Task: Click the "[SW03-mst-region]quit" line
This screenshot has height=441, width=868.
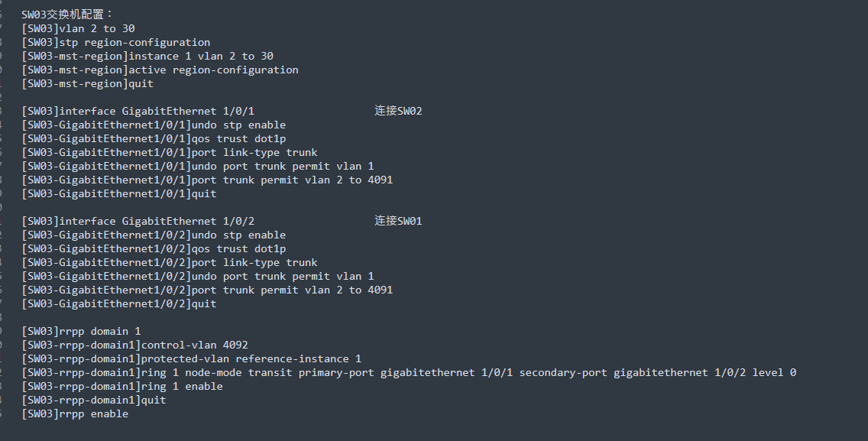Action: [87, 83]
